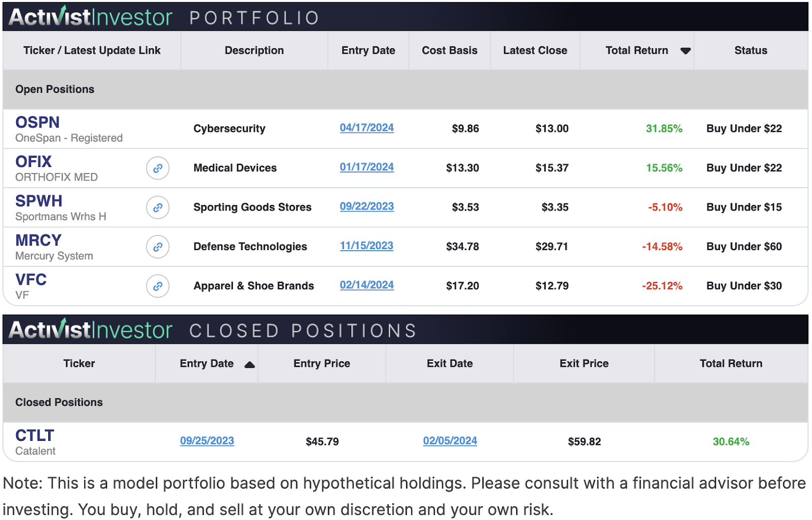The image size is (812, 520).
Task: Click the -14.58% return for MRCY
Action: coord(662,247)
